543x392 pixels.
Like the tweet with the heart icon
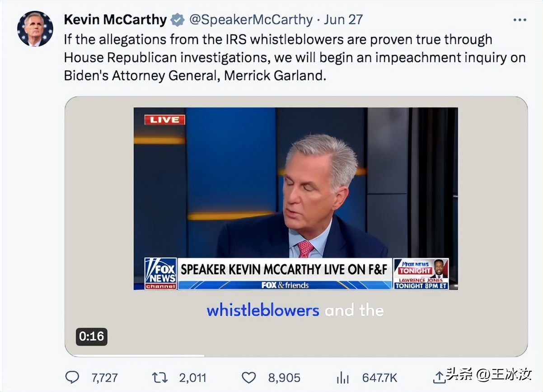tap(248, 377)
